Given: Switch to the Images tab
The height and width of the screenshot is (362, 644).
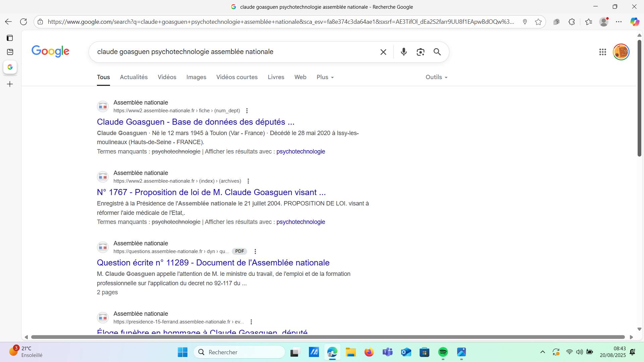Looking at the screenshot, I should click(196, 77).
